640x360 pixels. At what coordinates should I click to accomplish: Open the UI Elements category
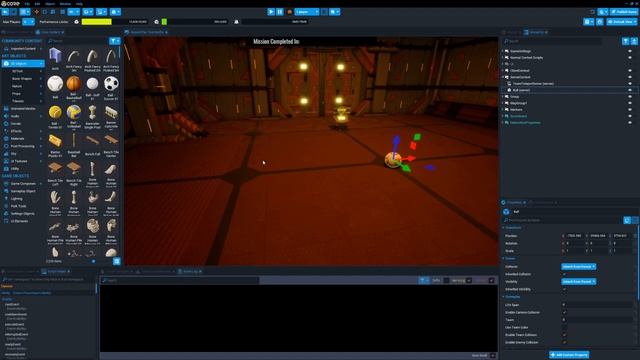point(19,221)
